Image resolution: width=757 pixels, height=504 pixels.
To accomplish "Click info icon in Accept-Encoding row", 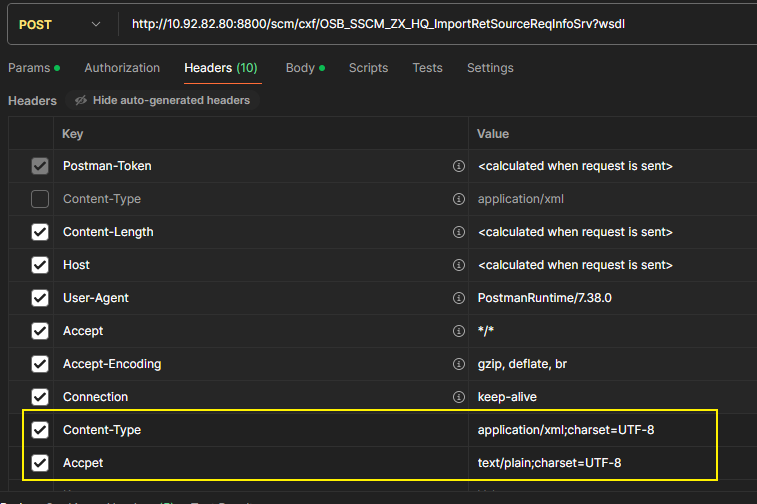I will (459, 364).
